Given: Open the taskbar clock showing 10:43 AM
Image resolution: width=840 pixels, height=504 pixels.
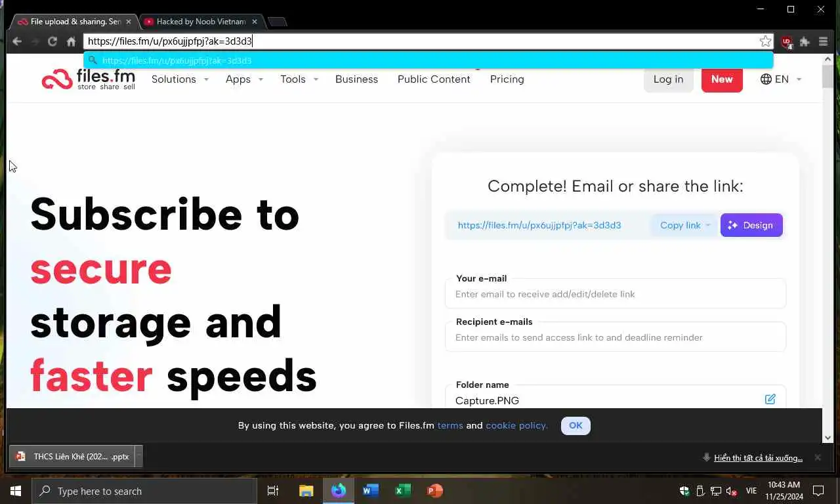Looking at the screenshot, I should tap(784, 491).
